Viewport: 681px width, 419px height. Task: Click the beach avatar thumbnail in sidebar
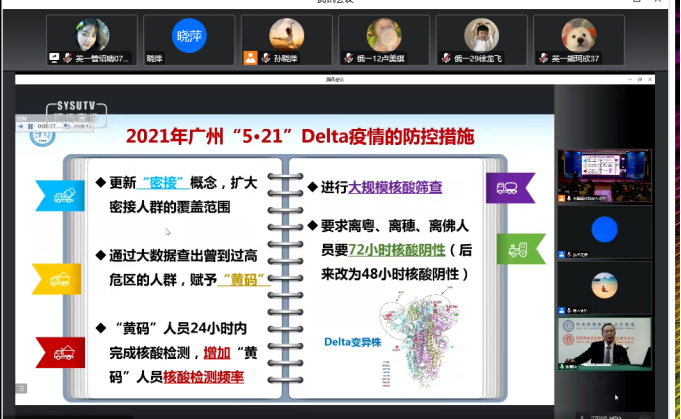[x=604, y=289]
